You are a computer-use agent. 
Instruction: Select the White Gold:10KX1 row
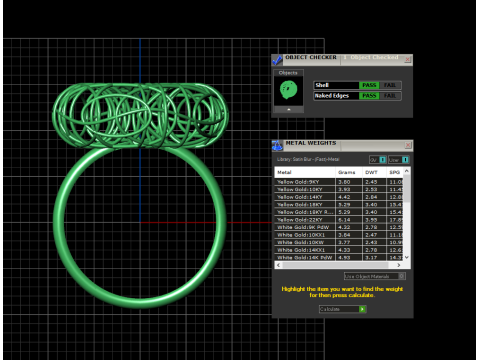pos(339,235)
